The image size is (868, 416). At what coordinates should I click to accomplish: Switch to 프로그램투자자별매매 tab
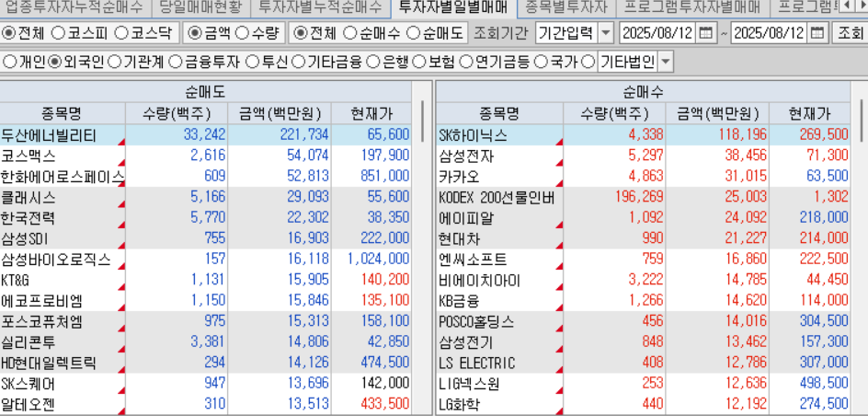692,7
